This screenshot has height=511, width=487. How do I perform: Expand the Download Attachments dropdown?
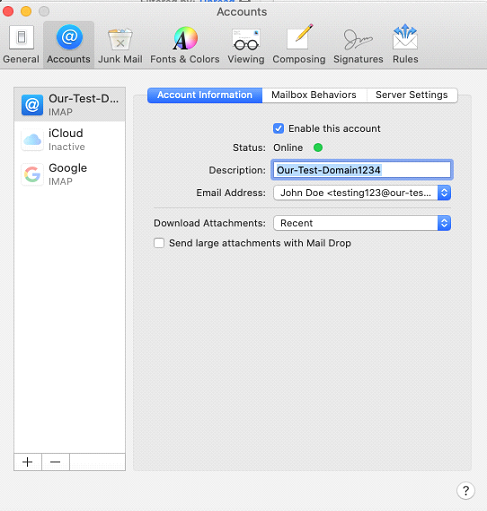(x=362, y=223)
